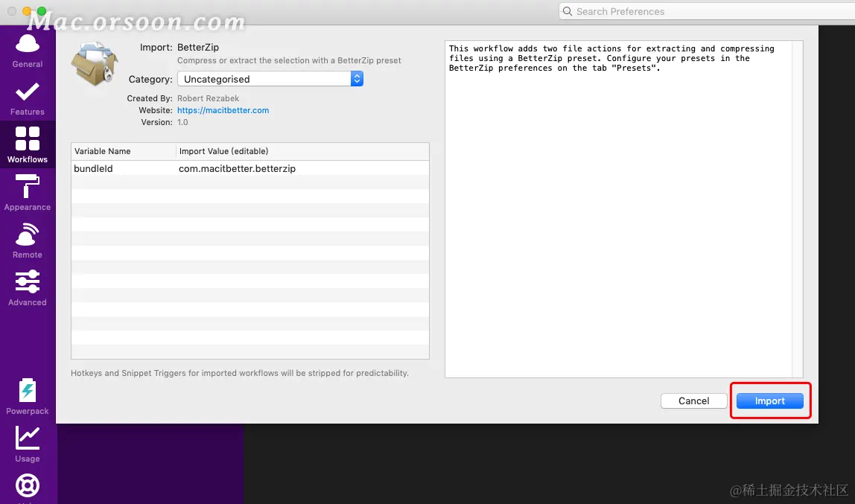Open the Features section

pyautogui.click(x=28, y=98)
